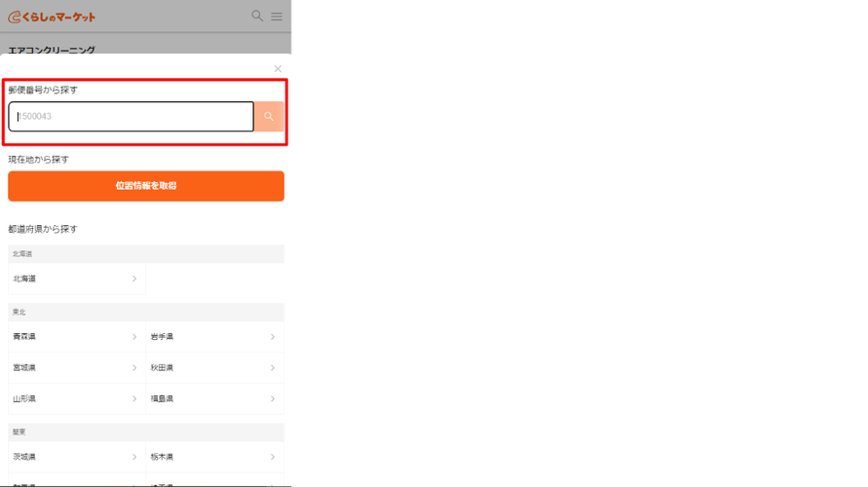The width and height of the screenshot is (868, 487).
Task: Click the 栃木県 prefecture entry
Action: pos(214,457)
